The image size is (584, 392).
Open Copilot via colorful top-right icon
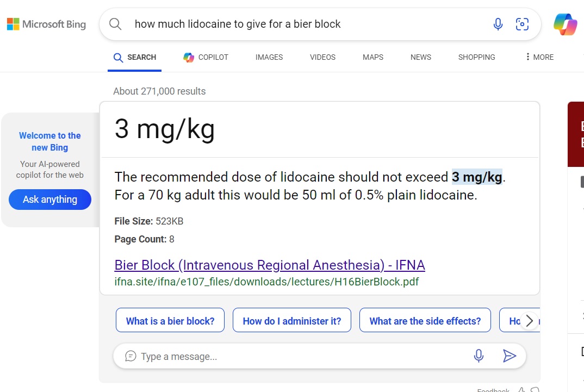(x=565, y=24)
